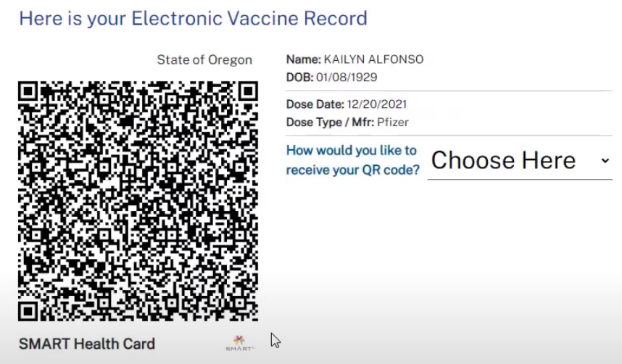The height and width of the screenshot is (364, 622).
Task: Click the State of Oregon text
Action: pos(204,60)
